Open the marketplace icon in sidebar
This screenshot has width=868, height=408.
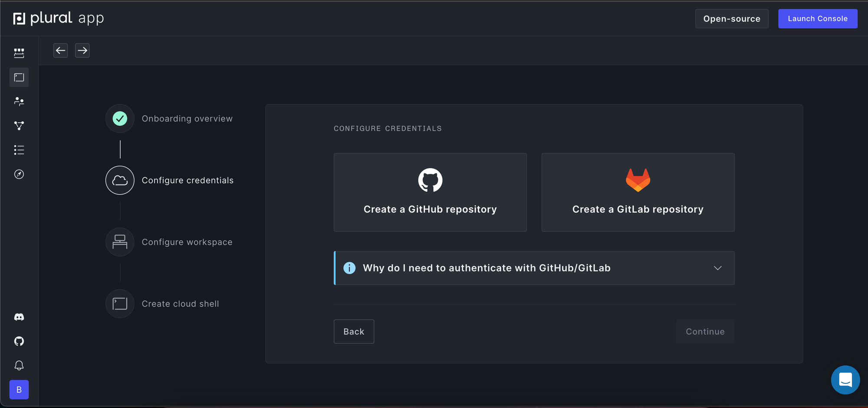(x=19, y=53)
